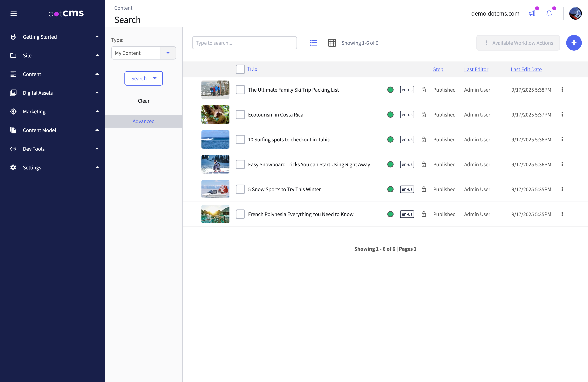The image size is (588, 382).
Task: Create new content with the plus button
Action: pos(574,43)
